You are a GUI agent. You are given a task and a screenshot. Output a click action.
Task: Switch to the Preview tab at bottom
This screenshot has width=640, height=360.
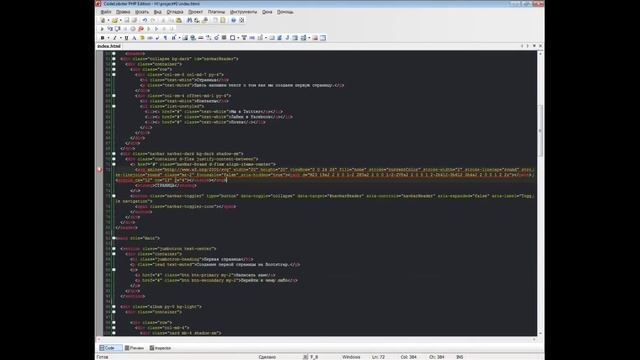[134, 348]
